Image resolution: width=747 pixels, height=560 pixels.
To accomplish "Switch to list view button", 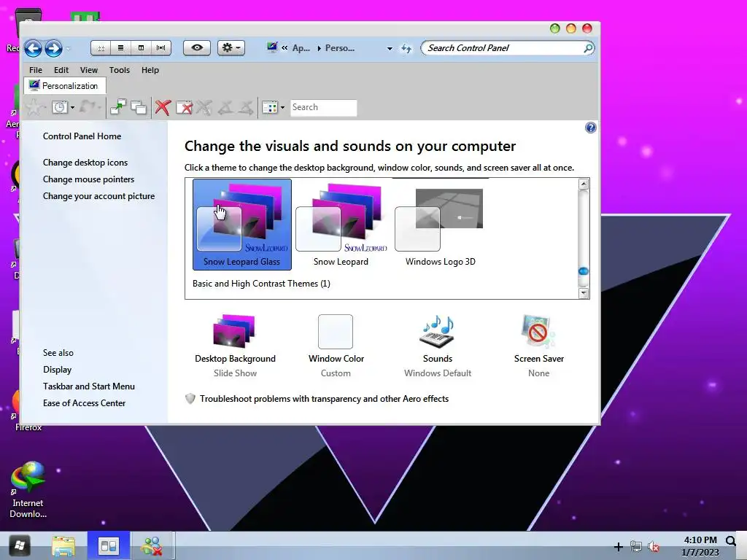I will pos(121,48).
